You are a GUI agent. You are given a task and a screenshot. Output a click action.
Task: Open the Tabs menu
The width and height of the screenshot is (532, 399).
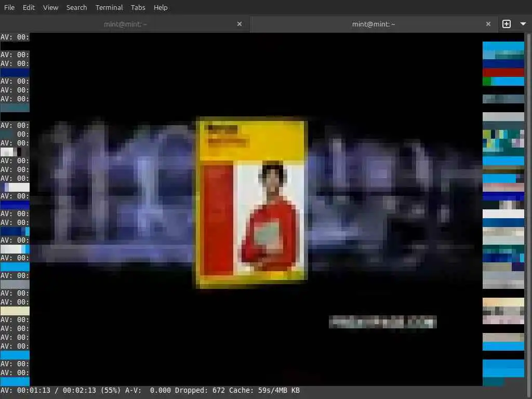(x=138, y=7)
